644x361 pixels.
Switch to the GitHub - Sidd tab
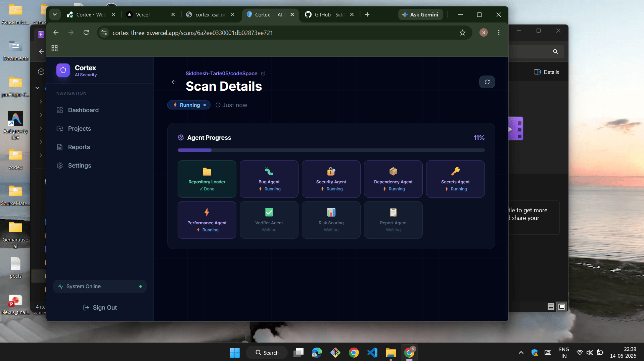click(329, 14)
